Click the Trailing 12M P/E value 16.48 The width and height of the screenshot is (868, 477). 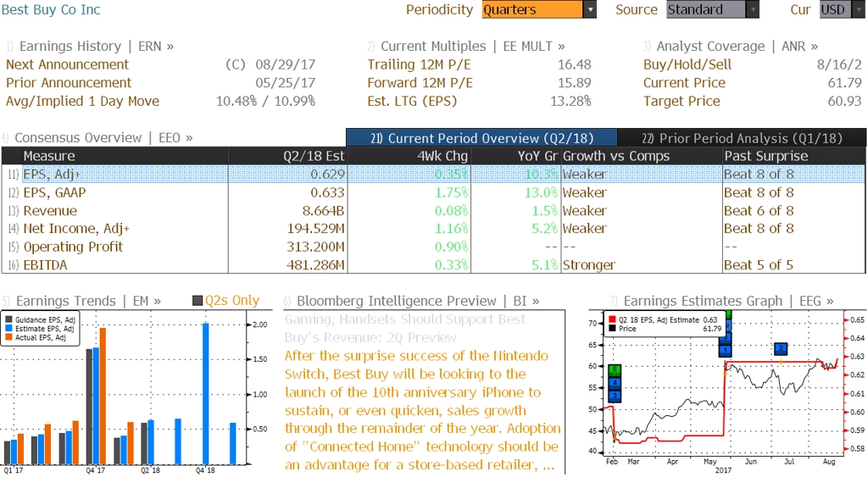point(574,64)
